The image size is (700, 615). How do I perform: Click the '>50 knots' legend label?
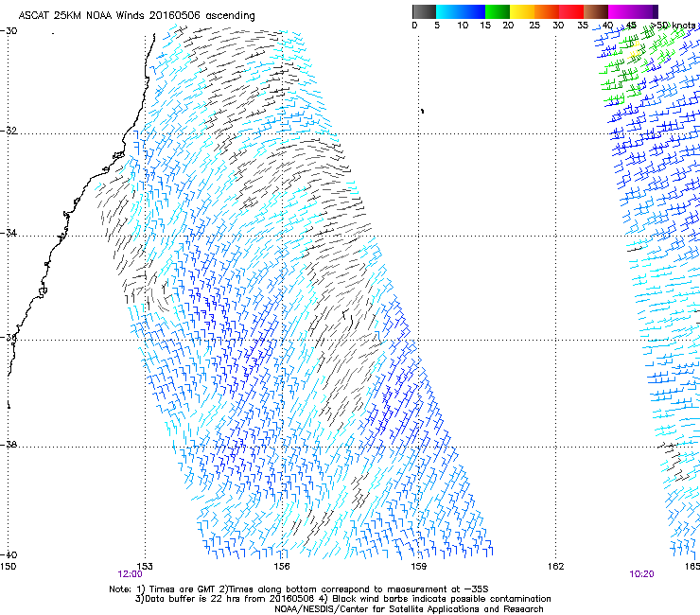(673, 26)
